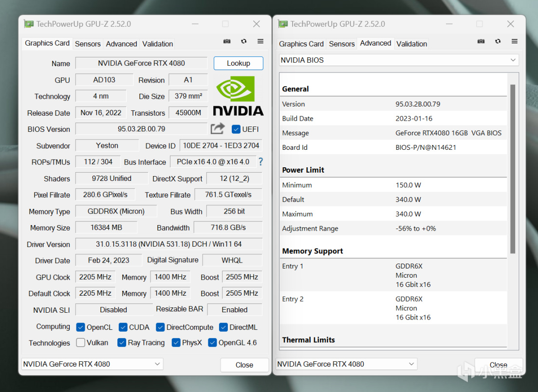538x392 pixels.
Task: Click the Message GeForce RTX4080 16GB value
Action: [x=448, y=133]
